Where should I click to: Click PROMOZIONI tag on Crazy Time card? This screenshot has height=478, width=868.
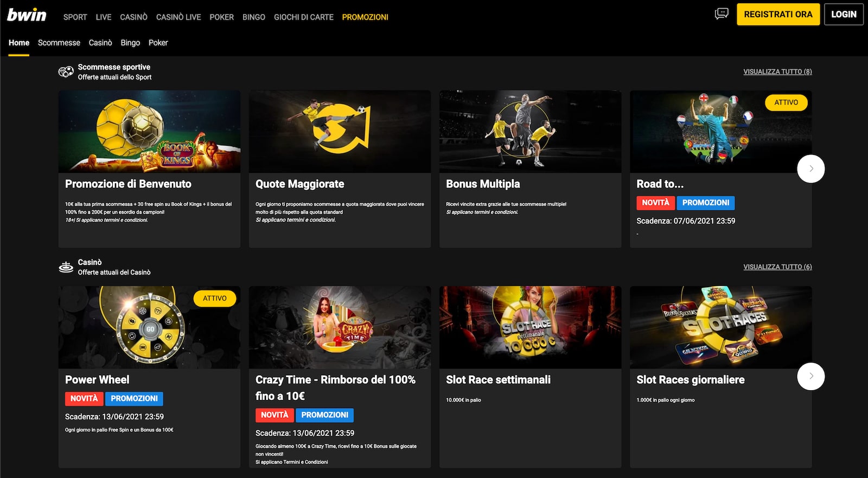tap(324, 415)
